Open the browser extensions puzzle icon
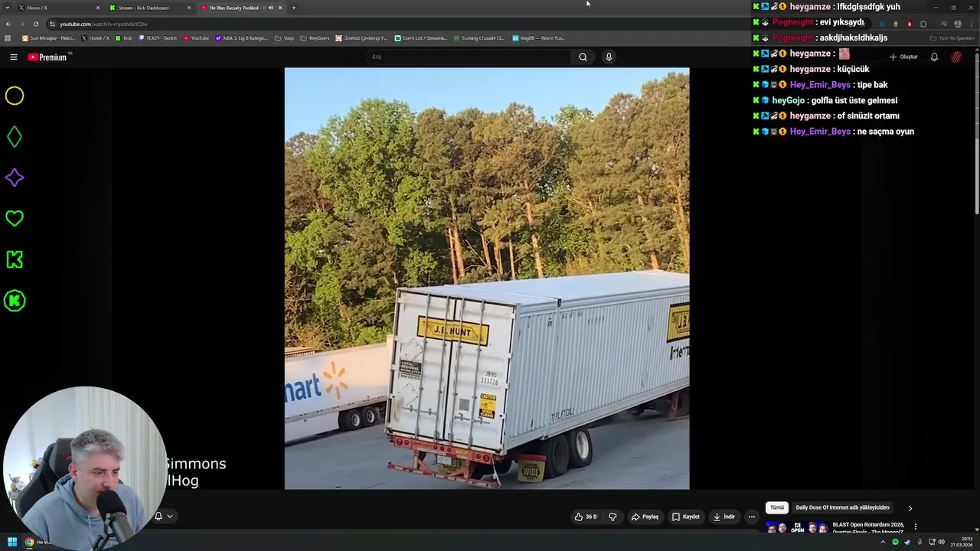The image size is (980, 551). 923,24
